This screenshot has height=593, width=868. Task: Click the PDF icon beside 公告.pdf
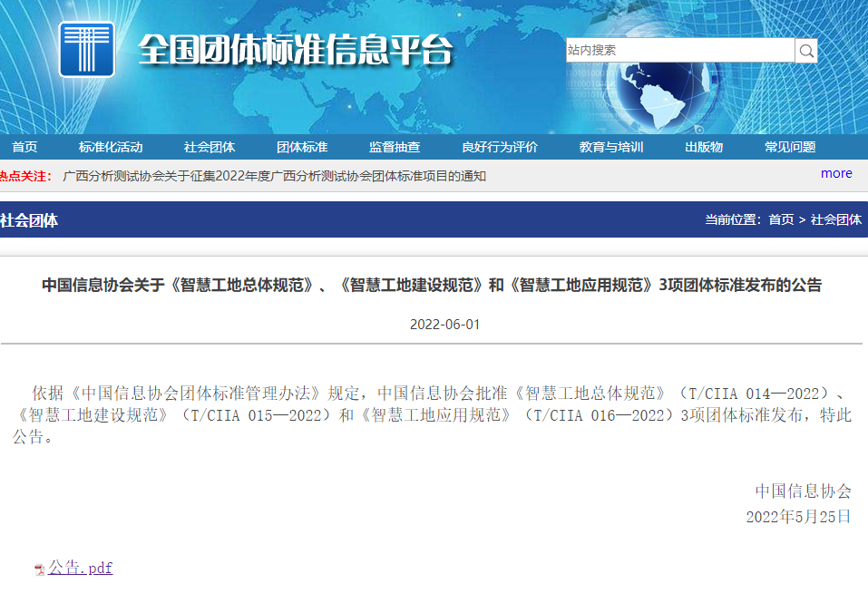click(39, 569)
